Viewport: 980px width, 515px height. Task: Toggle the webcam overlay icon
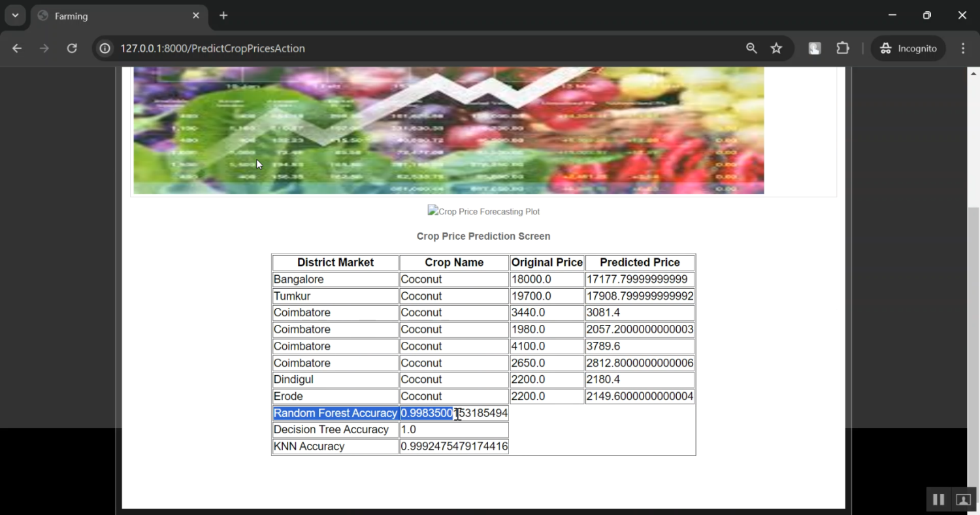(x=962, y=499)
